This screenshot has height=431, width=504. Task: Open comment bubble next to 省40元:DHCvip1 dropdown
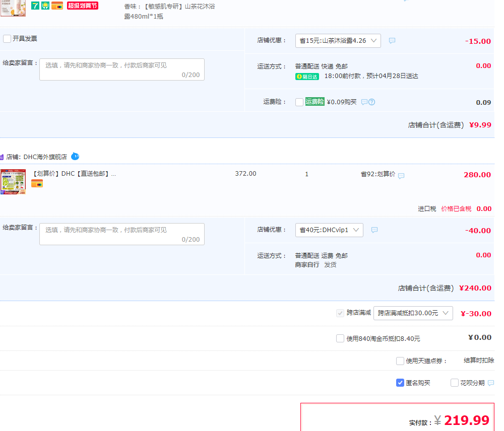pyautogui.click(x=374, y=230)
